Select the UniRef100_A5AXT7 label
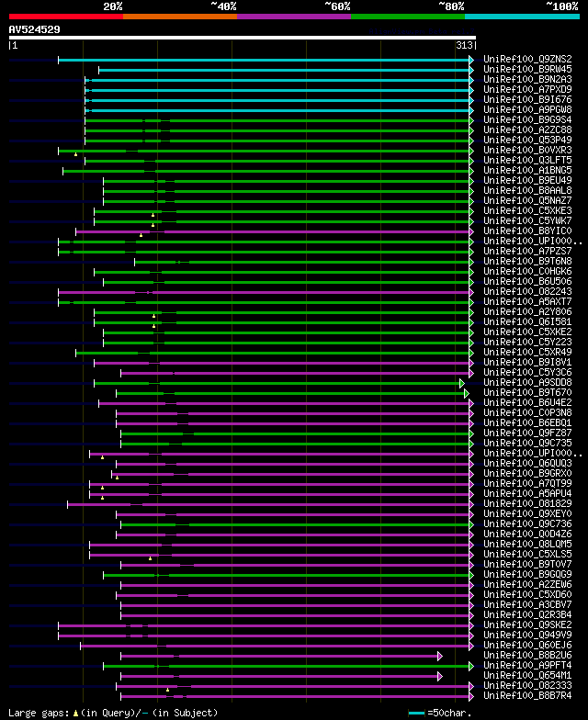 tap(527, 301)
